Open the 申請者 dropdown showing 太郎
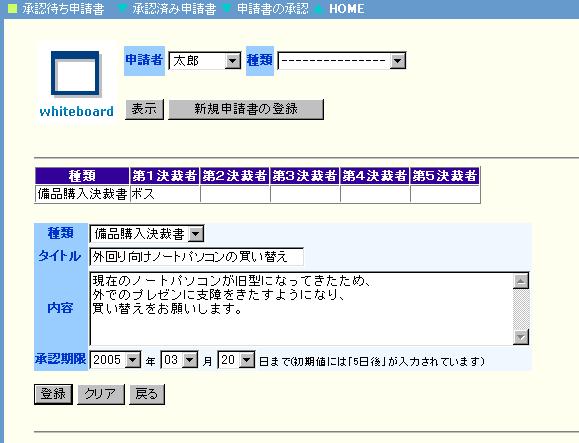Screen dimensions: 579x443 point(205,61)
